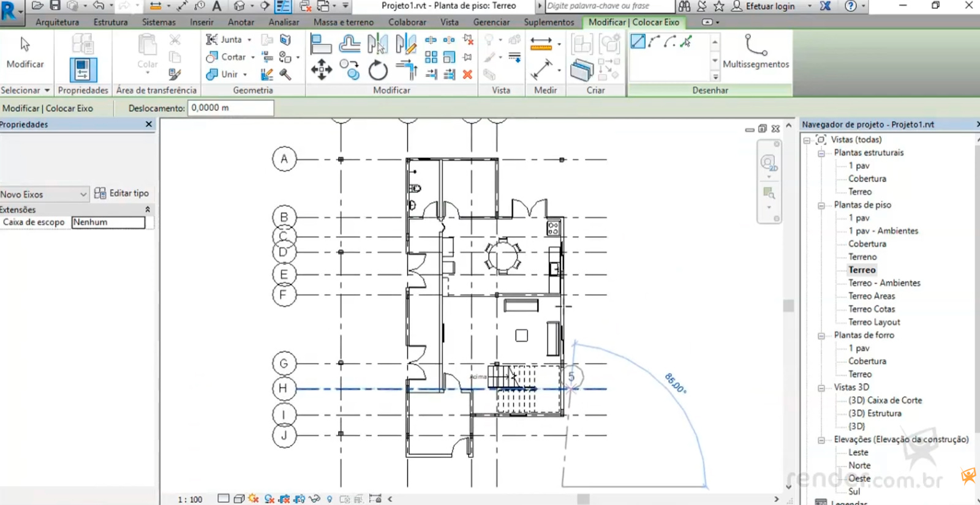Viewport: 980px width, 505px height.
Task: Toggle the Propriedades palette button
Action: pyautogui.click(x=83, y=70)
